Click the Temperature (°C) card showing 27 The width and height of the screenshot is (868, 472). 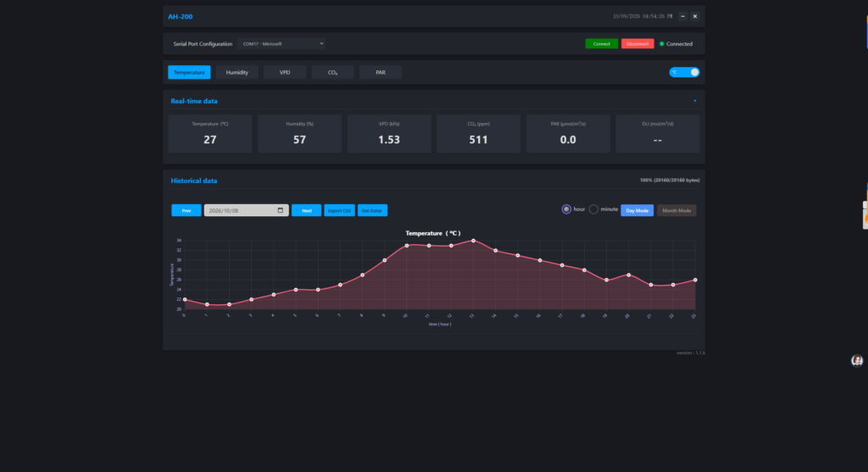210,134
